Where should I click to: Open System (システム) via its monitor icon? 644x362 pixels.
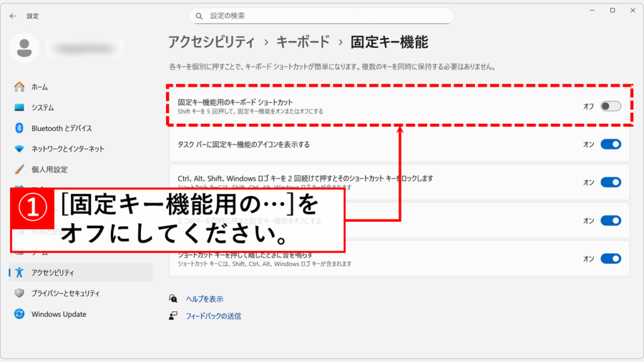pos(19,107)
